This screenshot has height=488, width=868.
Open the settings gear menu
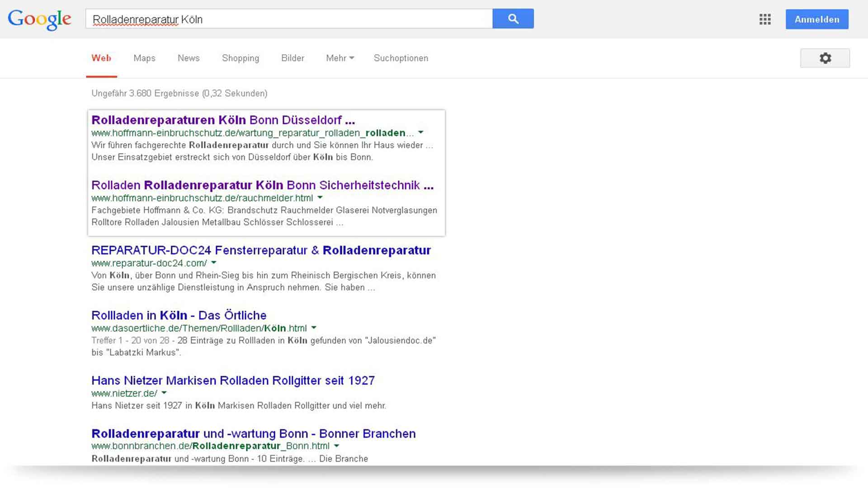825,58
